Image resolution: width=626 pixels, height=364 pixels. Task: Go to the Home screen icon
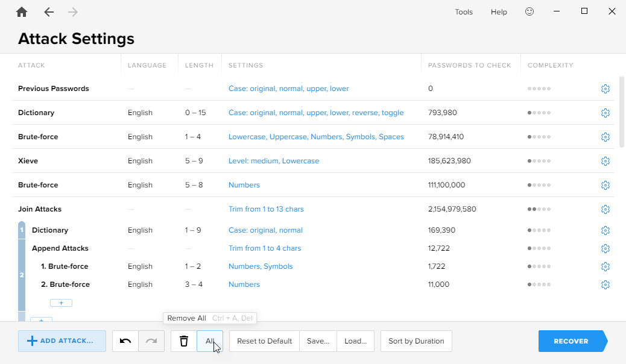pyautogui.click(x=22, y=12)
